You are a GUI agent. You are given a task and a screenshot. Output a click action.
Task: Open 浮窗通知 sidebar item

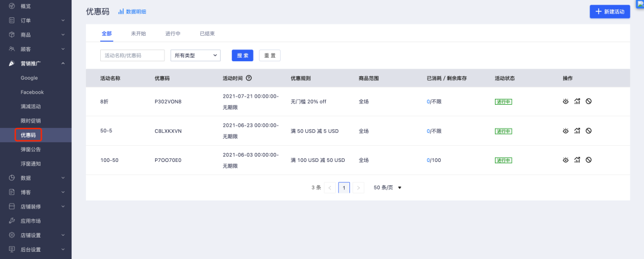(x=31, y=164)
